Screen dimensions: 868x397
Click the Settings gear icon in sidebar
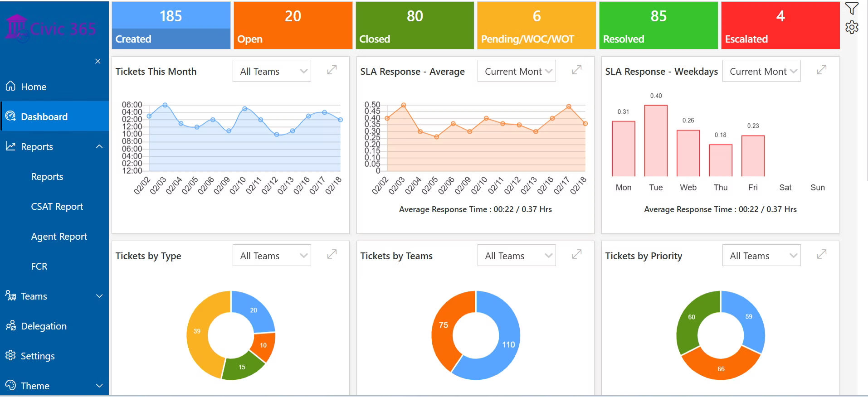click(x=10, y=355)
